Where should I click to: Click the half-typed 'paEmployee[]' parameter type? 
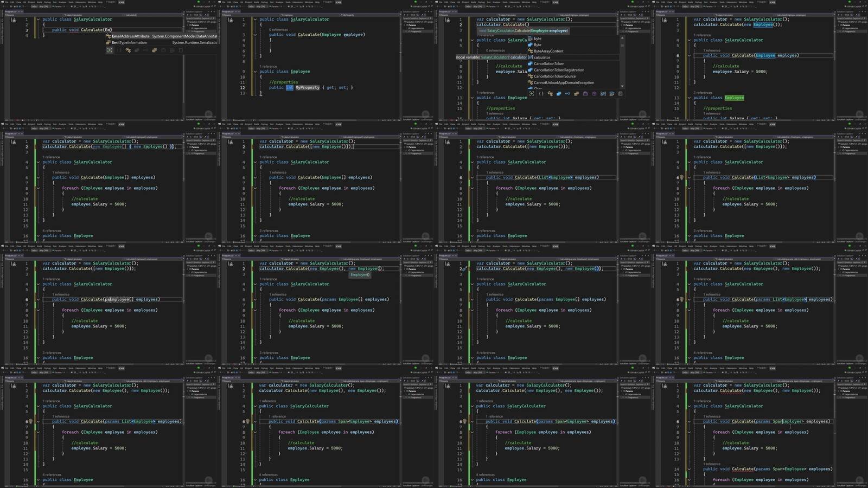click(119, 299)
